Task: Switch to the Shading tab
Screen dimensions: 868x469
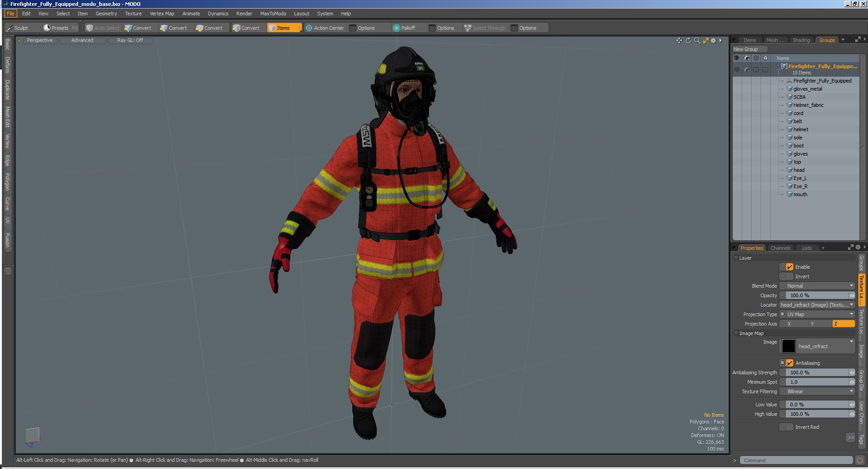Action: coord(801,40)
